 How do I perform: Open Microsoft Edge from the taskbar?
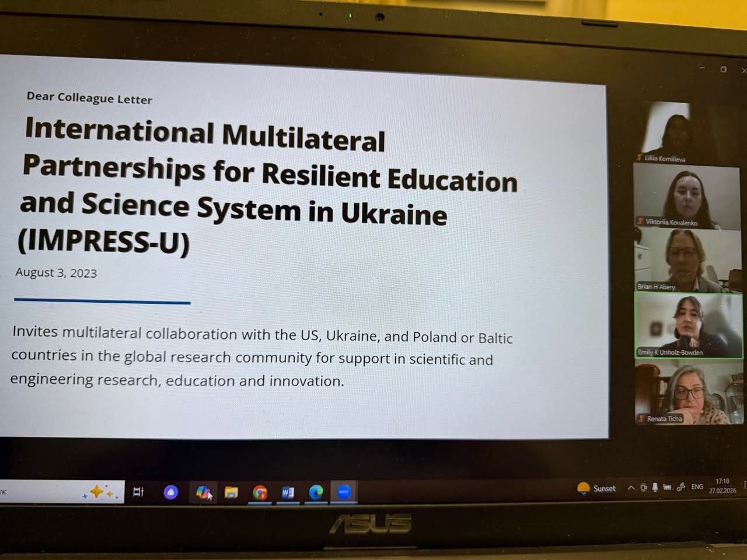point(316,492)
